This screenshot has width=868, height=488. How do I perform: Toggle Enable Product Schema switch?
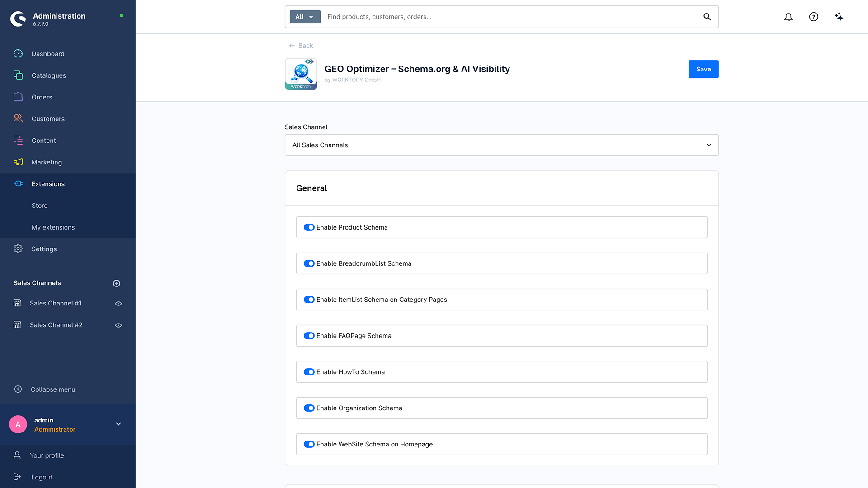pos(309,227)
